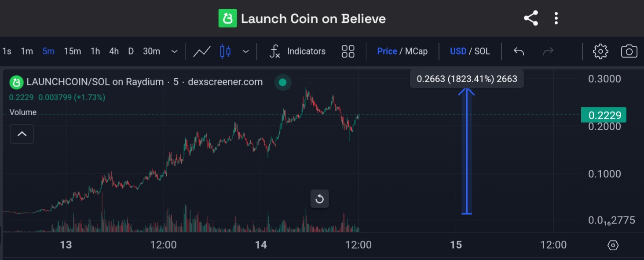Select the 15m interval tab
Viewport: 644px width, 260px height.
click(72, 51)
